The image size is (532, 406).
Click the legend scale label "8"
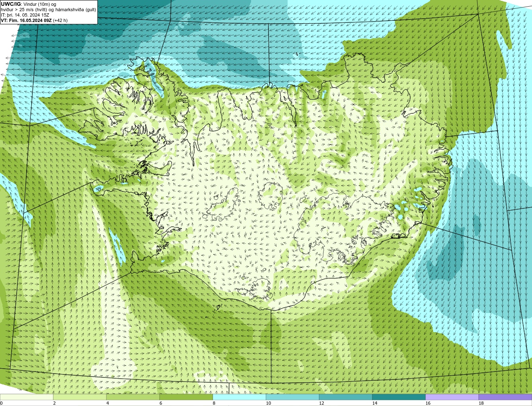click(x=214, y=403)
